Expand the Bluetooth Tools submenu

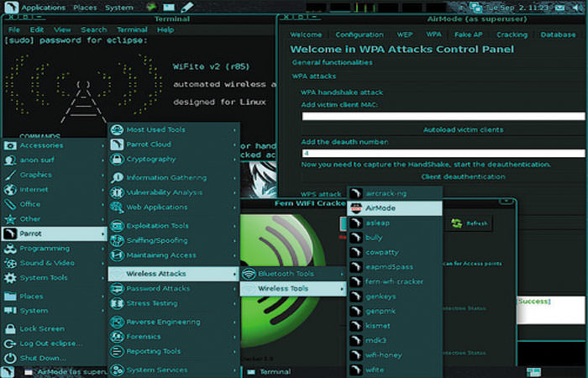(285, 274)
